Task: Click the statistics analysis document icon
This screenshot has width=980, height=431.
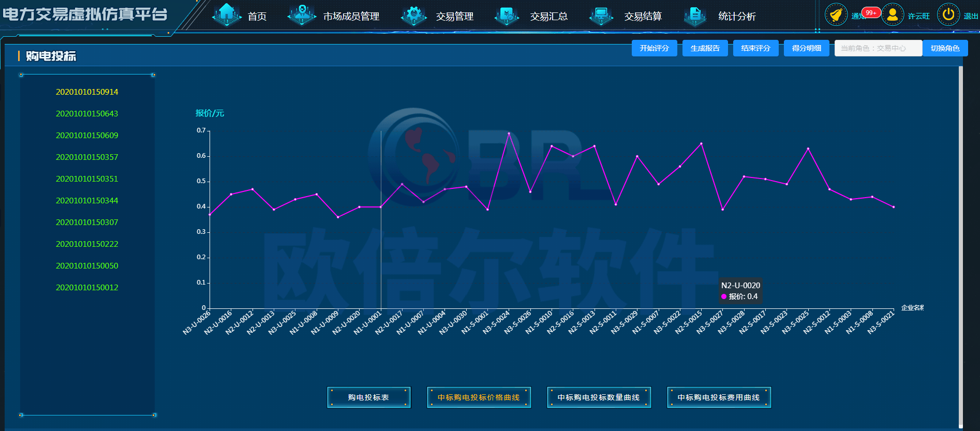Action: click(695, 16)
